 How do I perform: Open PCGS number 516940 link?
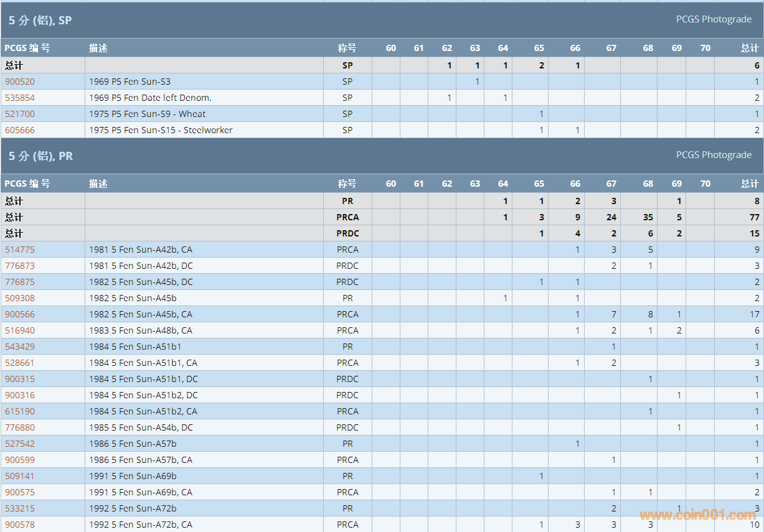20,330
